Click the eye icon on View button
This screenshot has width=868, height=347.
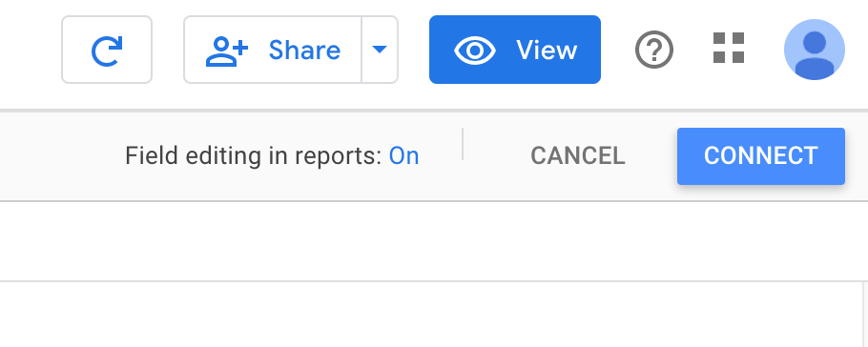(x=475, y=51)
